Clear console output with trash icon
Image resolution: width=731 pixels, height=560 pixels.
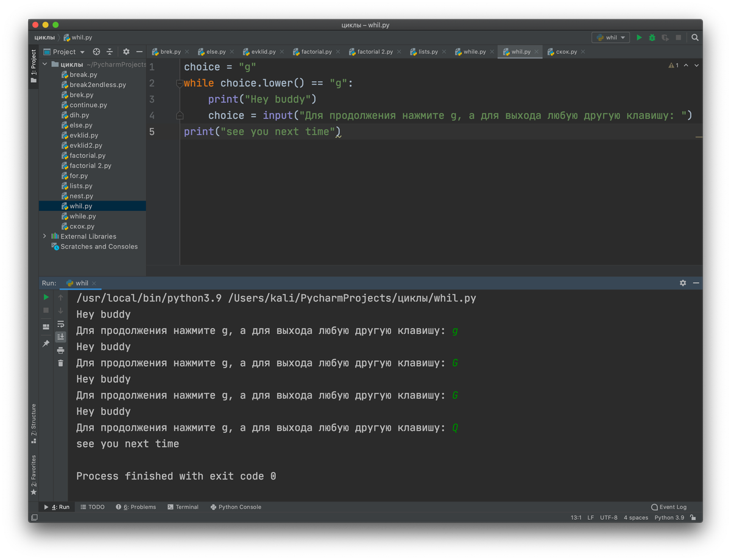pyautogui.click(x=60, y=363)
